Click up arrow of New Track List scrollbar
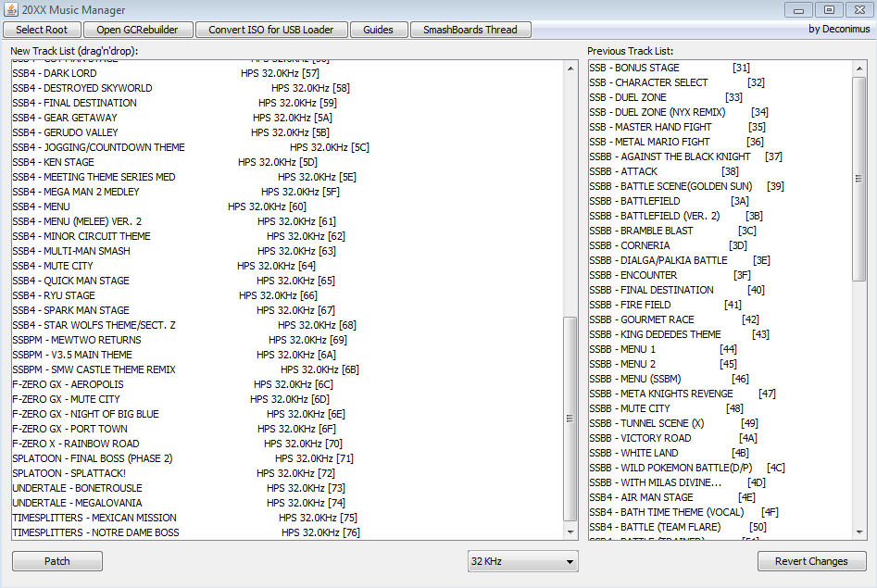Screen dimensions: 877x588 pos(570,69)
